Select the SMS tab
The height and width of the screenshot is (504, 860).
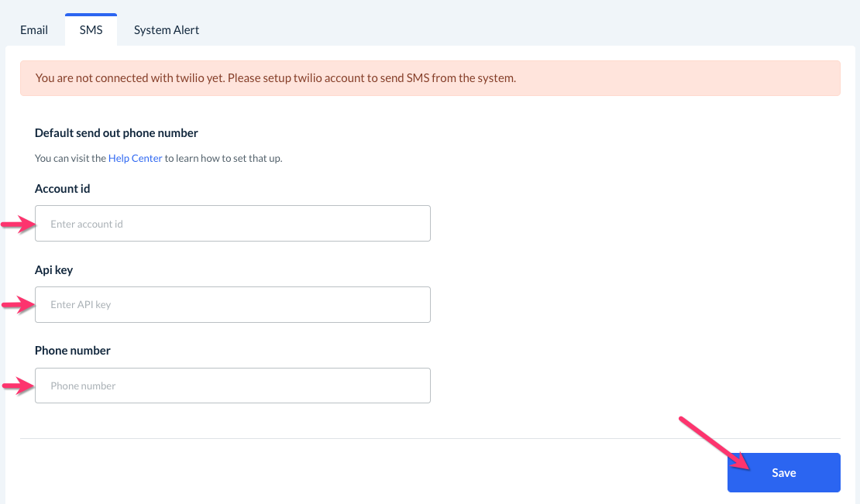click(x=91, y=30)
